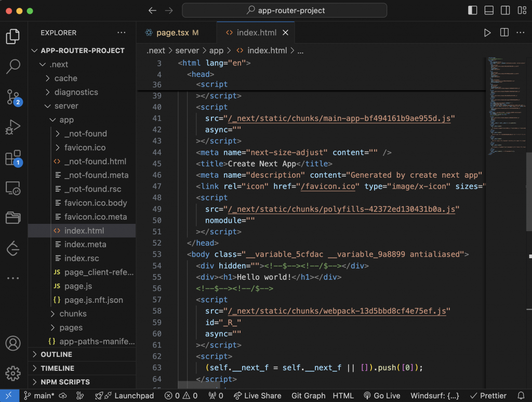The width and height of the screenshot is (532, 402).
Task: Open Git Graph from status bar
Action: point(308,396)
